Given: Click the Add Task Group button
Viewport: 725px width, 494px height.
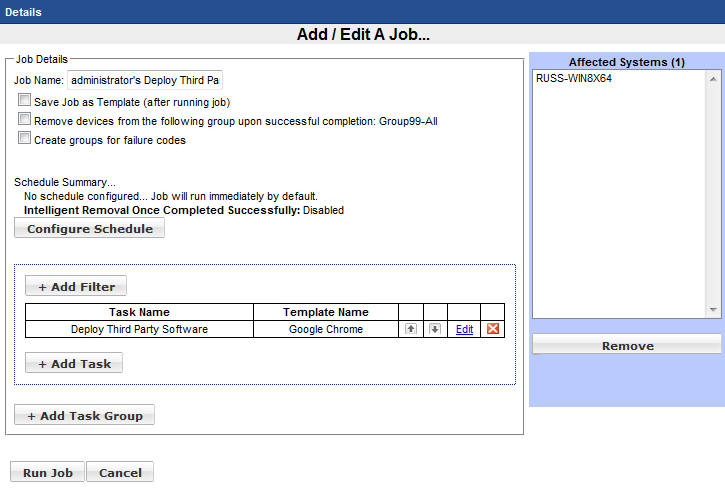Looking at the screenshot, I should pyautogui.click(x=84, y=416).
